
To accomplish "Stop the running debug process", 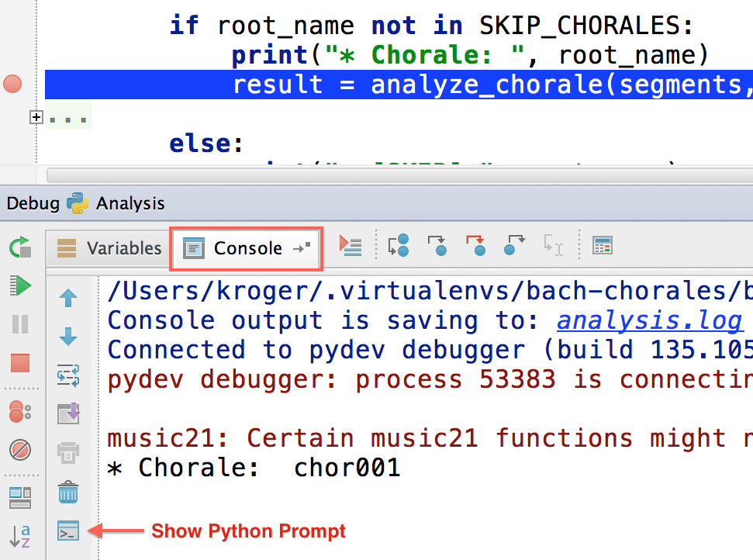I will pyautogui.click(x=20, y=362).
